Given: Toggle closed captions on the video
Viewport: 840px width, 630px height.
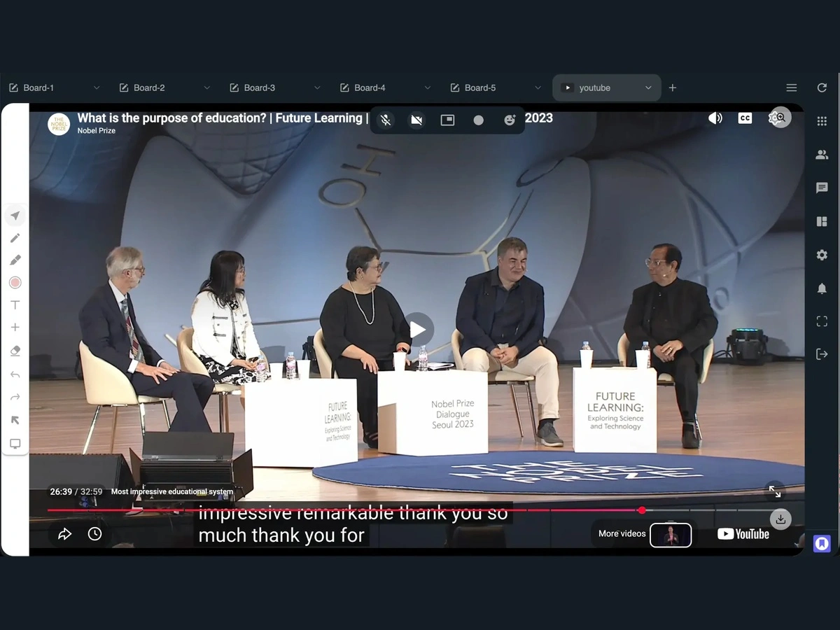Looking at the screenshot, I should (x=745, y=118).
